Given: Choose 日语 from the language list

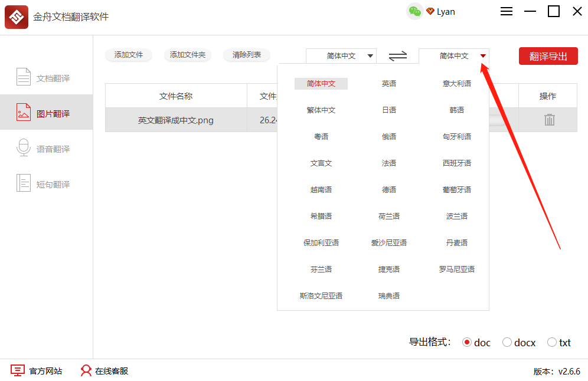Looking at the screenshot, I should pos(389,110).
